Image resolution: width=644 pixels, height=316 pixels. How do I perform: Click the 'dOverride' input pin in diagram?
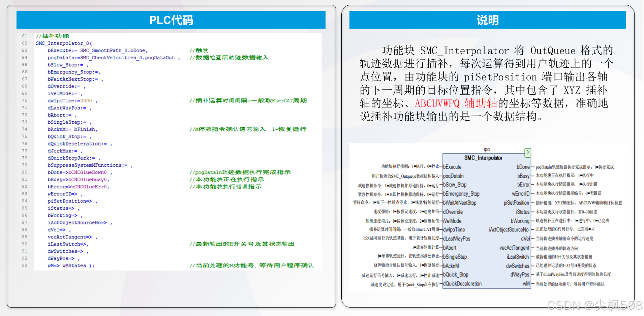coord(453,212)
